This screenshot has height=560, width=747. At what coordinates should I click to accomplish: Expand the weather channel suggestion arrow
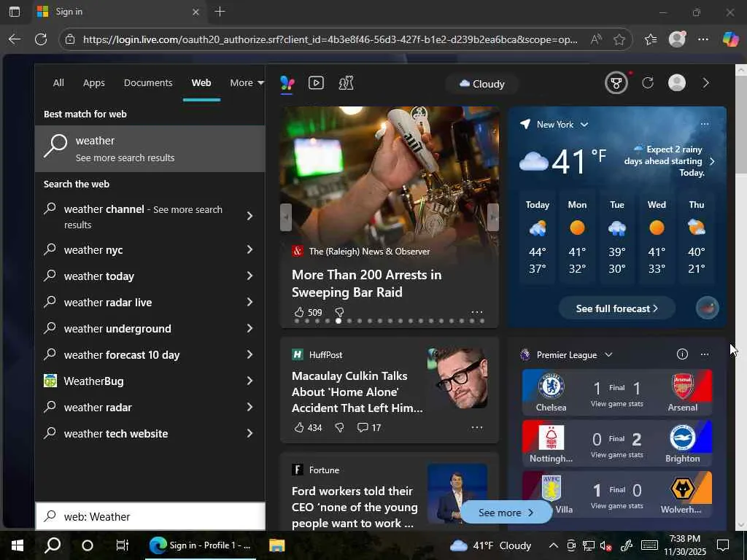(249, 216)
